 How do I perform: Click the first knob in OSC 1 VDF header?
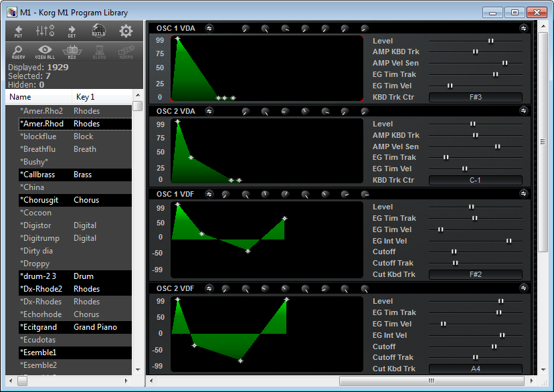click(x=225, y=194)
